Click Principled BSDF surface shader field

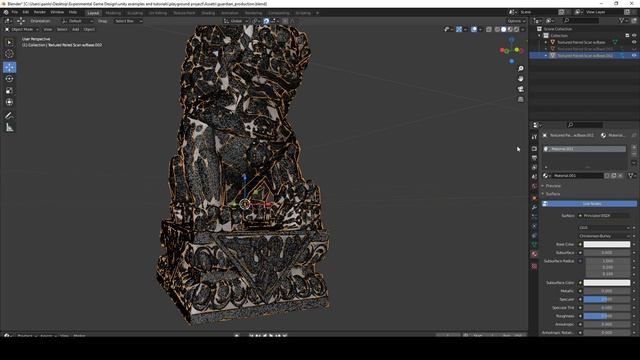click(603, 216)
